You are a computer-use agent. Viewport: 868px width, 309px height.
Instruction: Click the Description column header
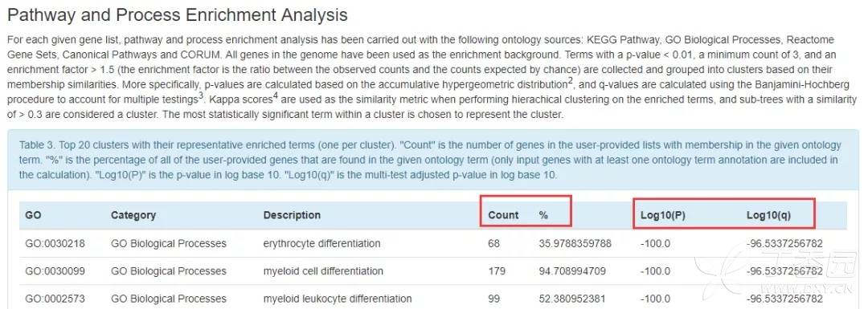(x=292, y=215)
